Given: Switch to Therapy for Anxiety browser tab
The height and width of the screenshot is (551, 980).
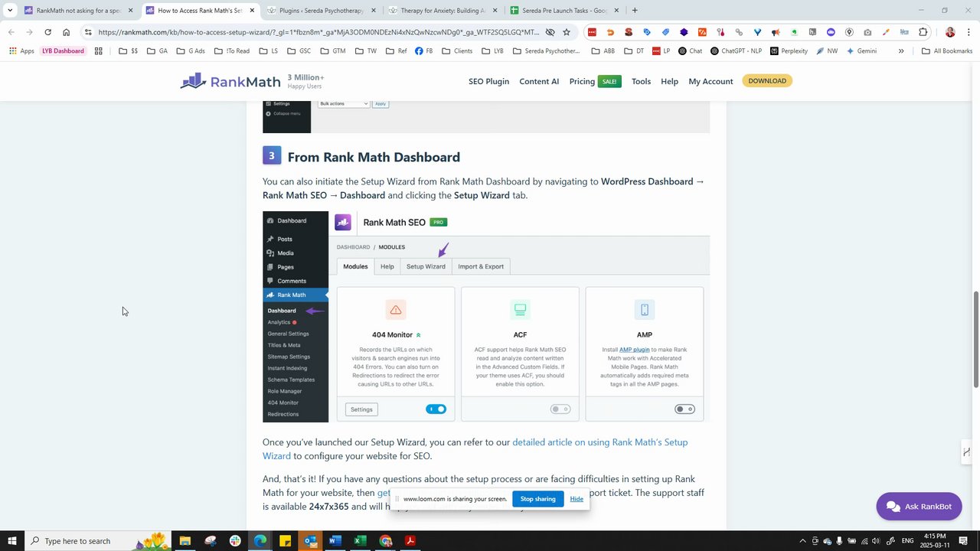Looking at the screenshot, I should [x=443, y=11].
